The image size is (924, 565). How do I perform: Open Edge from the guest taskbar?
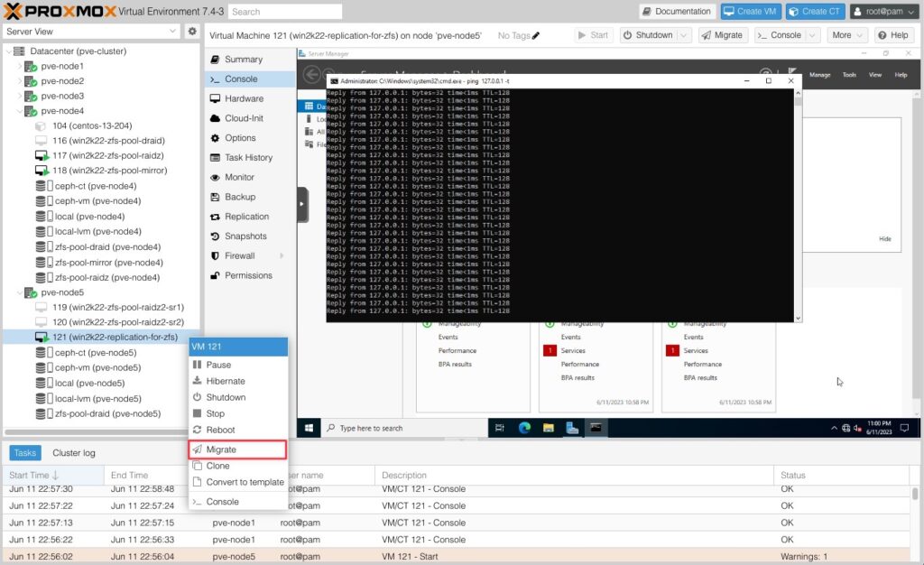click(524, 428)
